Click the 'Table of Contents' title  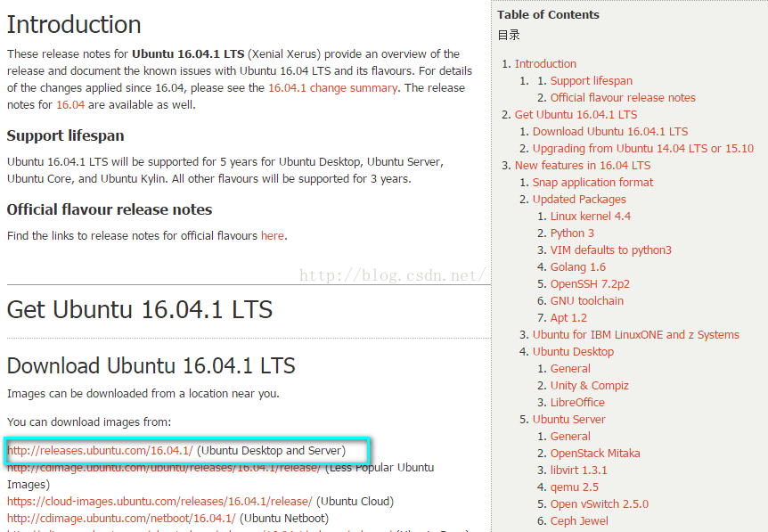[548, 14]
